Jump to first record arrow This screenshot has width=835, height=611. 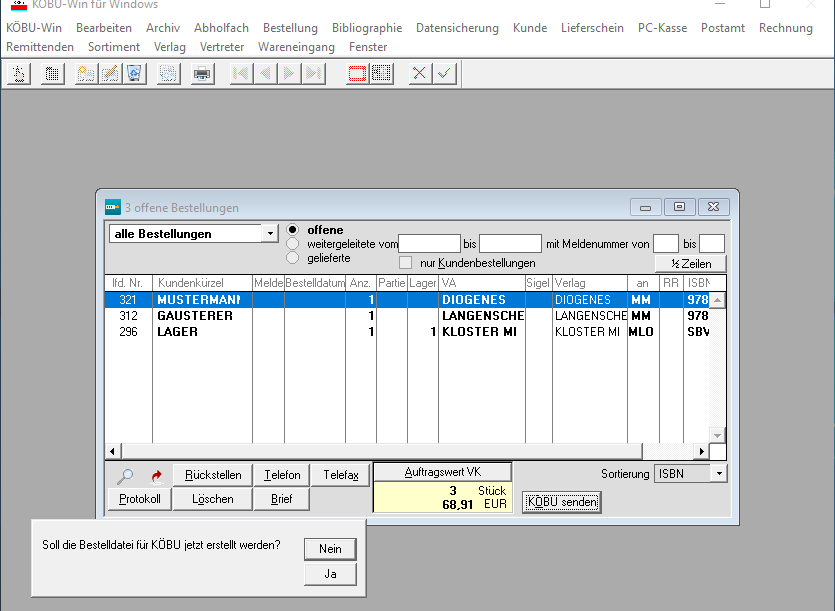click(241, 74)
